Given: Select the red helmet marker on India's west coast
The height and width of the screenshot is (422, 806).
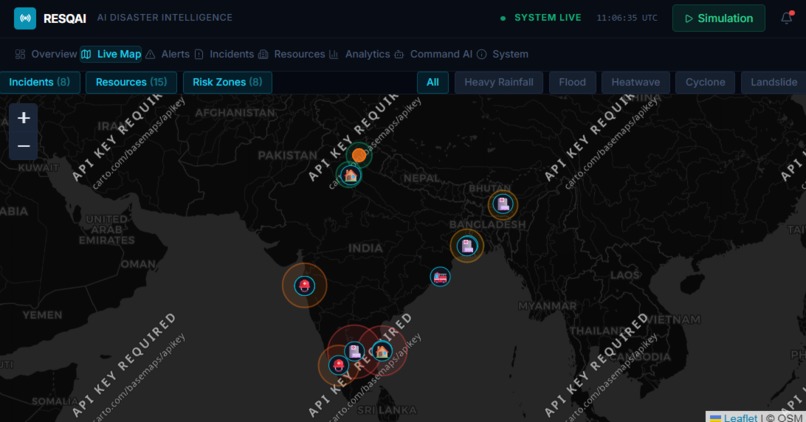Looking at the screenshot, I should 304,285.
